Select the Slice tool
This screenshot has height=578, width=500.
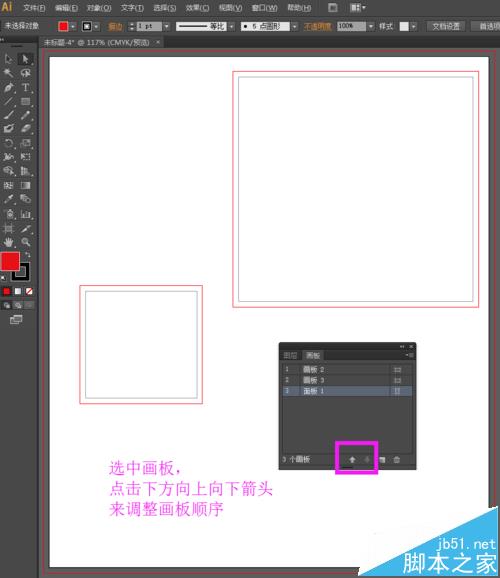click(x=25, y=229)
